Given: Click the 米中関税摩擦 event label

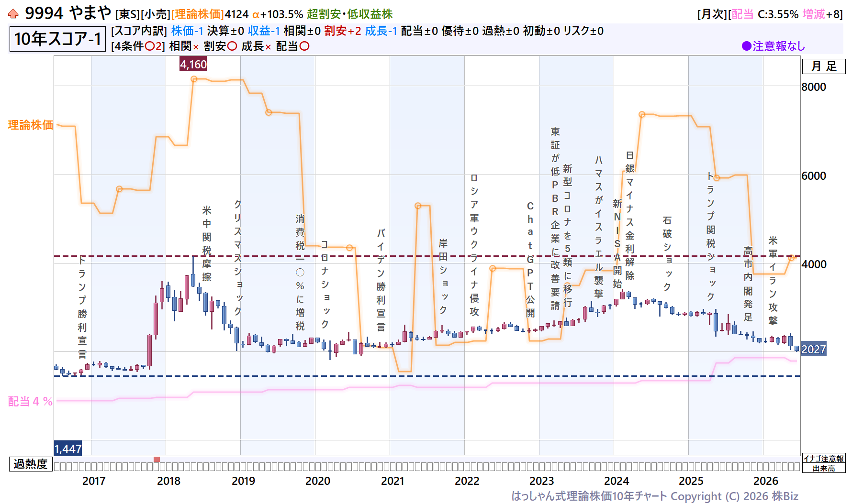Looking at the screenshot, I should coord(207,243).
